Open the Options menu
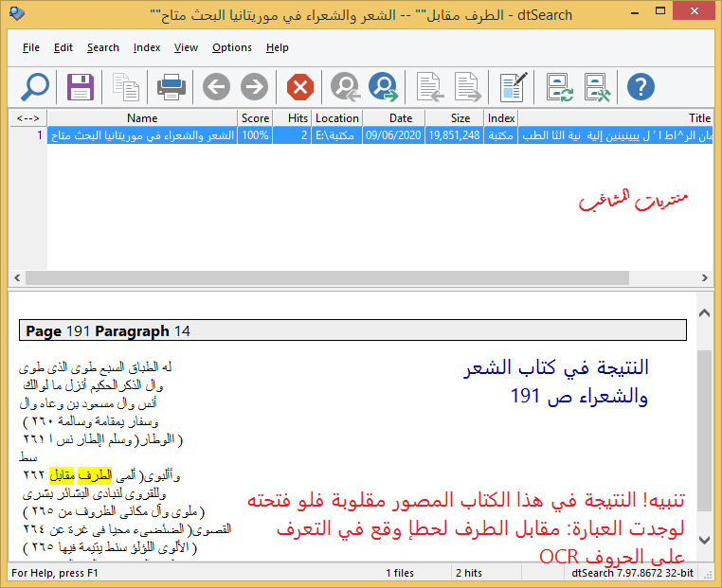This screenshot has height=588, width=722. [x=232, y=47]
